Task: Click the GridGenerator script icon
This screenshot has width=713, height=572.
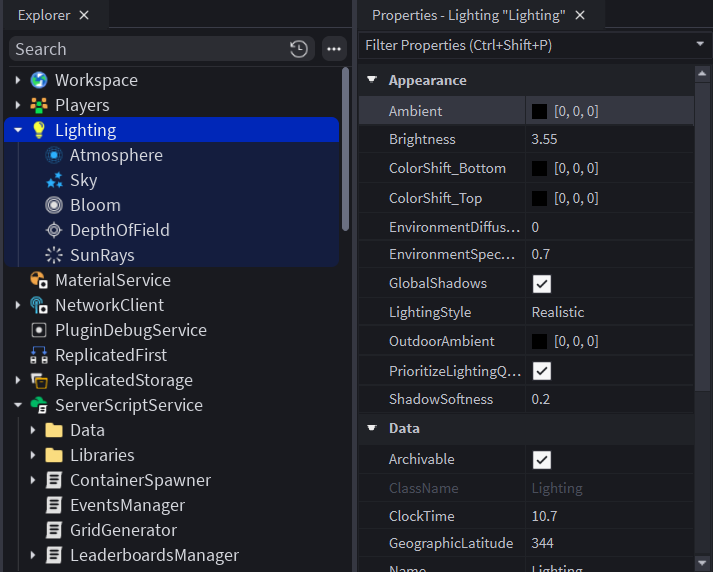Action: coord(54,530)
